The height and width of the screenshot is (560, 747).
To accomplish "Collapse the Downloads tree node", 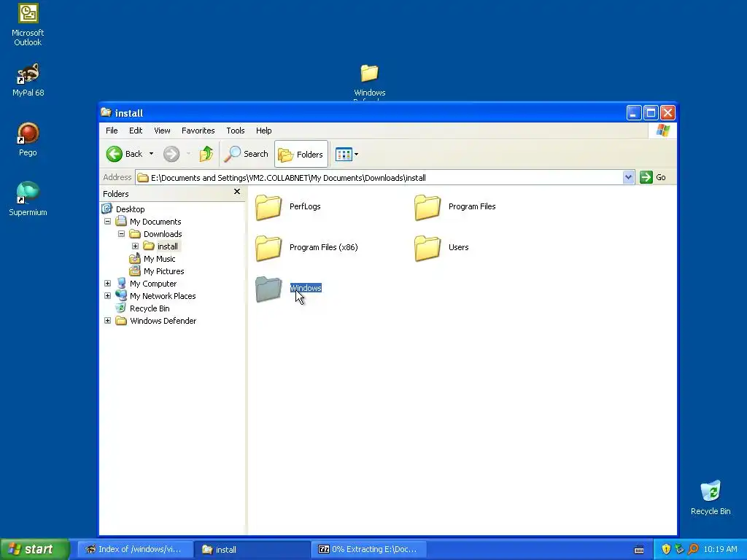I will tap(122, 234).
